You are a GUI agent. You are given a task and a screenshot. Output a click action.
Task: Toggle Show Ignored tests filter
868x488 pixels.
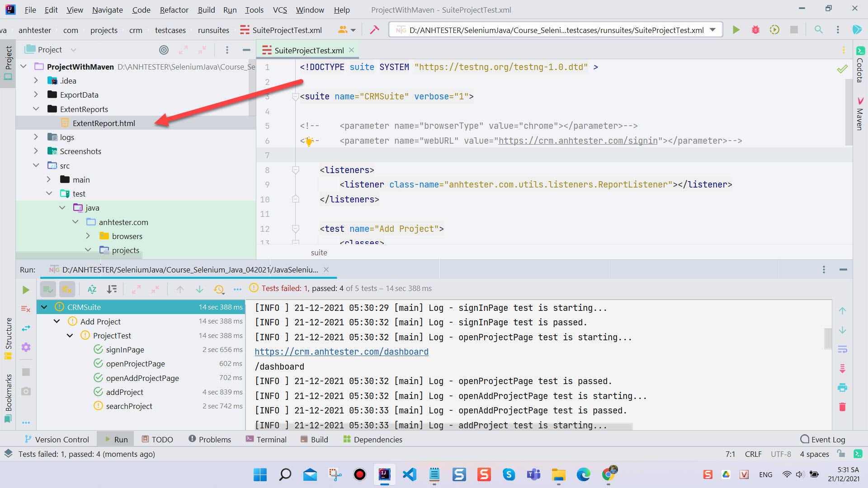[67, 289]
